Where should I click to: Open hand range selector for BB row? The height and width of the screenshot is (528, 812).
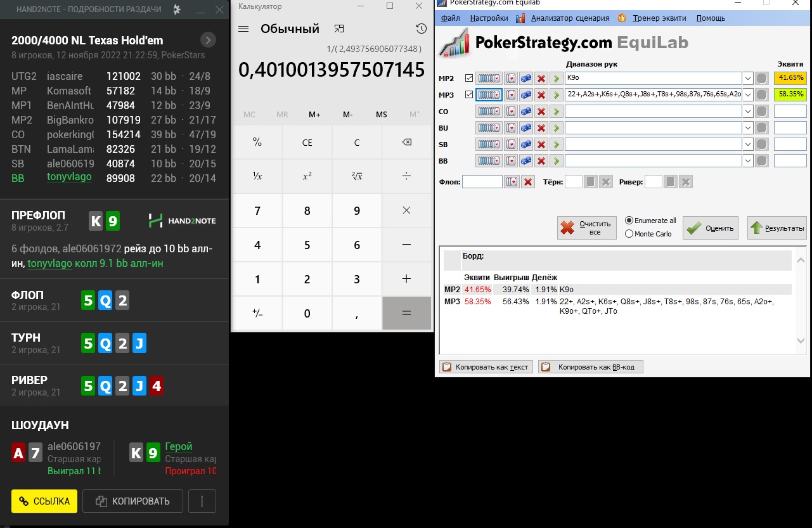(x=489, y=161)
